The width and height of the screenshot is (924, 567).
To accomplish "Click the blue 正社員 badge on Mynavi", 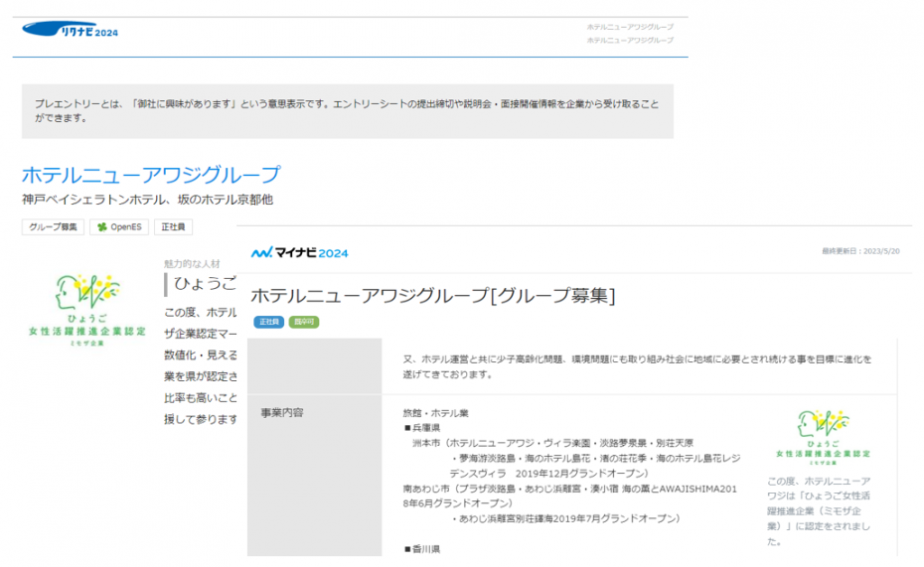I will pyautogui.click(x=268, y=322).
